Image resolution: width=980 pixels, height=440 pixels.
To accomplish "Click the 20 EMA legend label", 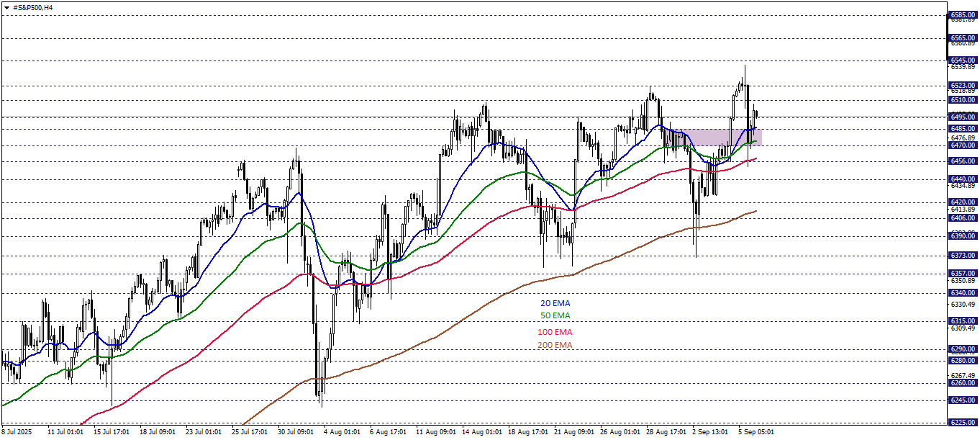I will (555, 304).
